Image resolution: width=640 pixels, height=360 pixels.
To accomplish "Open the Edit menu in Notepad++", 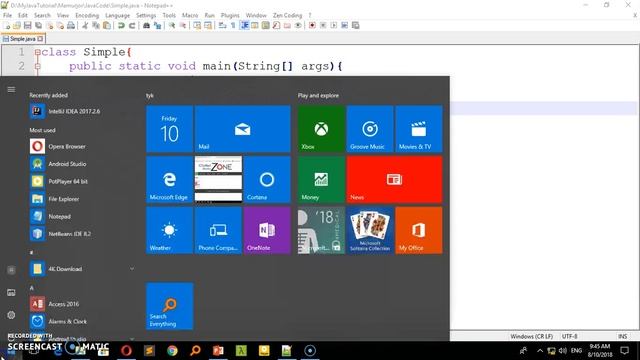I will (23, 15).
